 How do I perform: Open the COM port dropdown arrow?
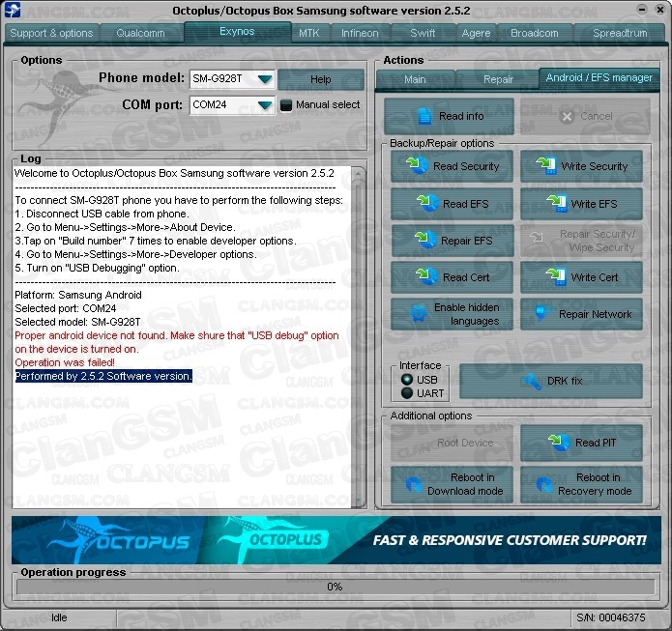(x=265, y=105)
